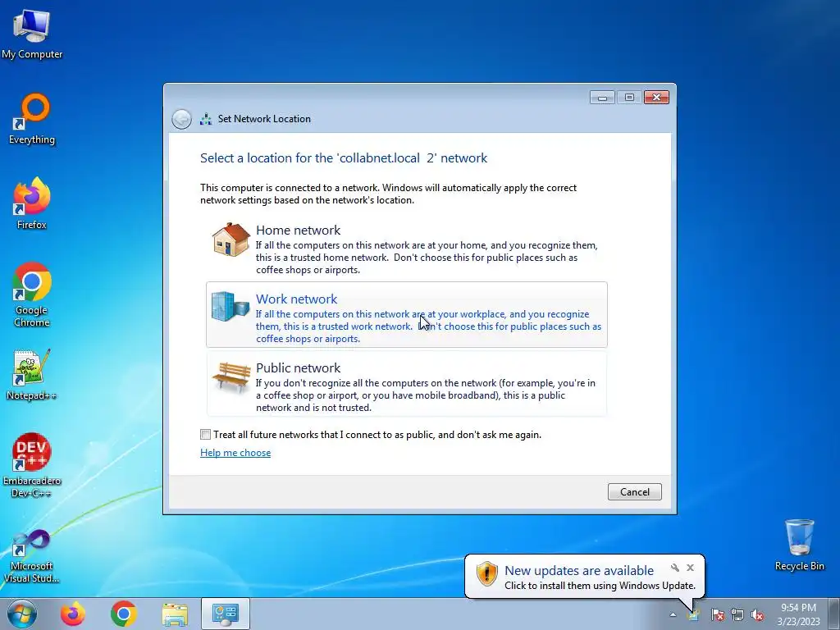Launch Google Chrome from the desktop shortcut
Image resolution: width=840 pixels, height=630 pixels.
(32, 294)
